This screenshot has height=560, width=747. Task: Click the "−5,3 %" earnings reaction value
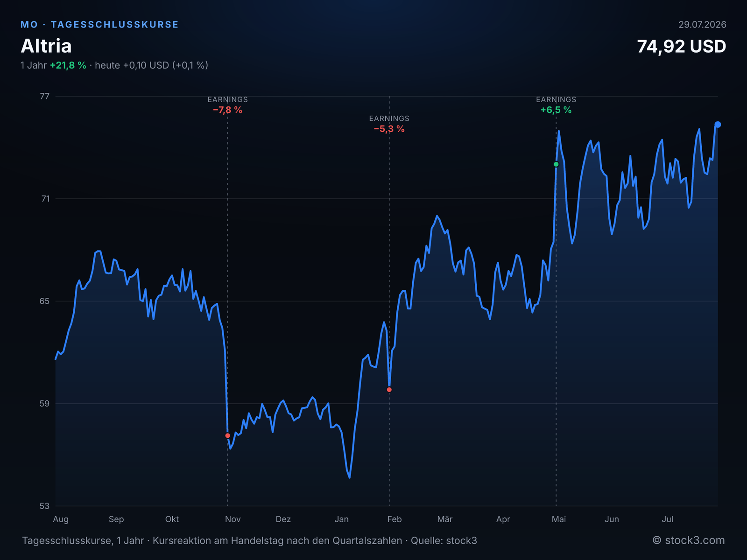389,129
